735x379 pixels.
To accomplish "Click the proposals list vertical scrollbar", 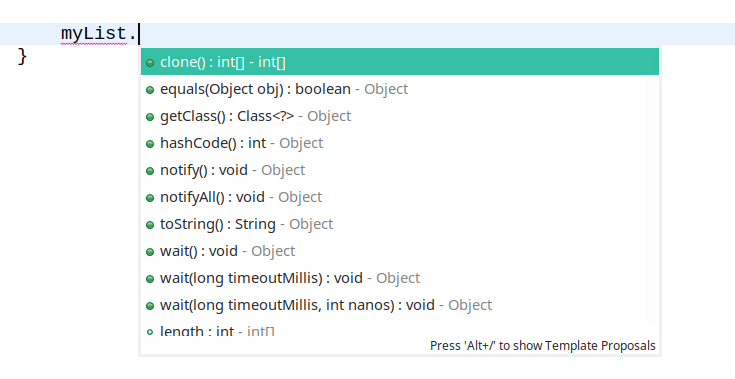I will pos(651,186).
